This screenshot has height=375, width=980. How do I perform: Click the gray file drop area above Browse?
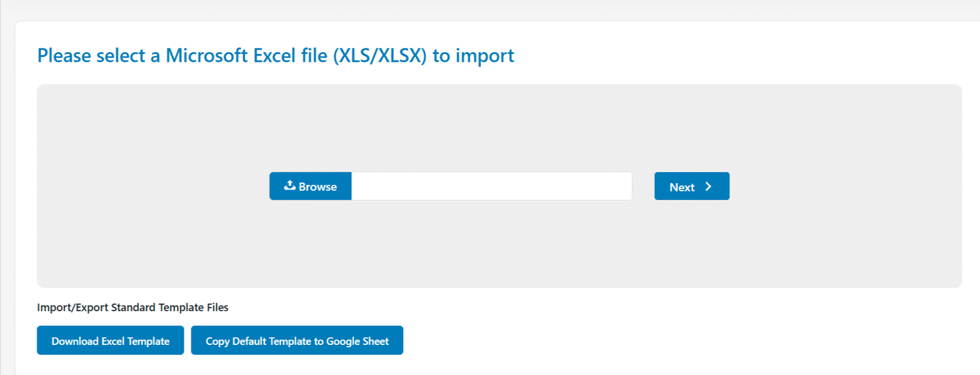point(499,129)
